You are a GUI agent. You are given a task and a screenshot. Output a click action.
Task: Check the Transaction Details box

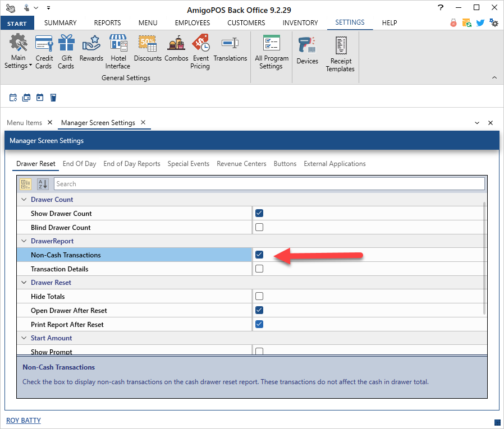pos(259,269)
